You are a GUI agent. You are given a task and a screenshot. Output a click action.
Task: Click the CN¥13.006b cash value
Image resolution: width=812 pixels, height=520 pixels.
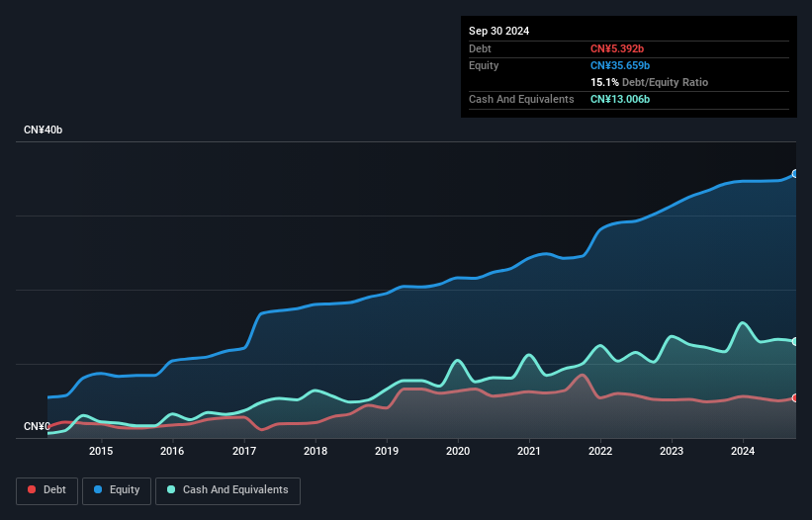pyautogui.click(x=620, y=99)
